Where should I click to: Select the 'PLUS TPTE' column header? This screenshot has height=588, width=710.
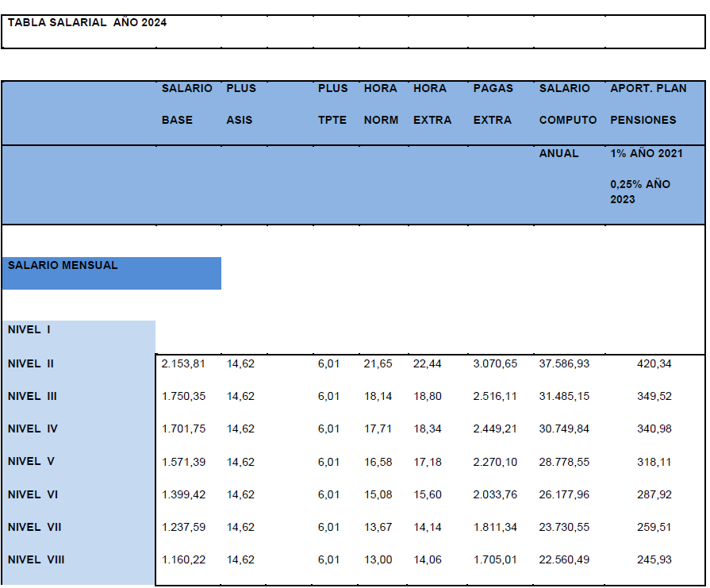coord(332,104)
